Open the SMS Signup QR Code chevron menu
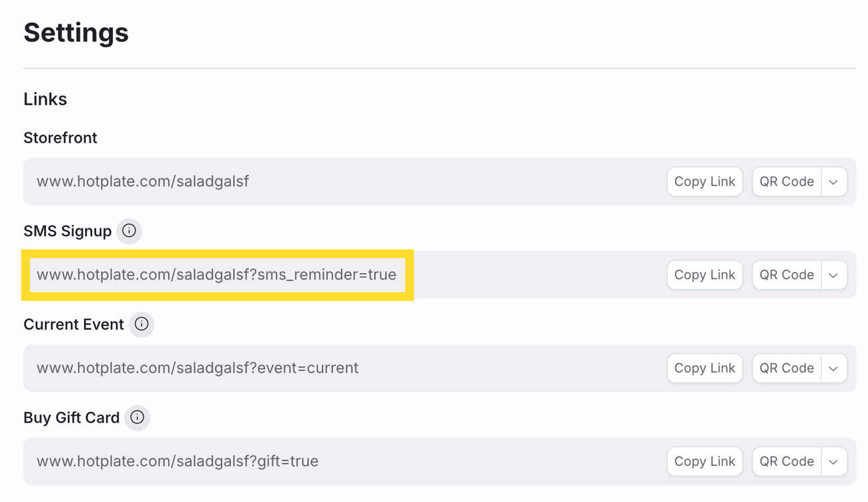Viewport: 868px width, 502px height. tap(833, 275)
